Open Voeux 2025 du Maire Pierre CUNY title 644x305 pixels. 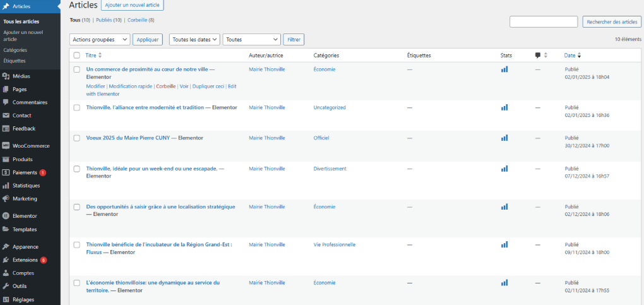click(x=128, y=138)
